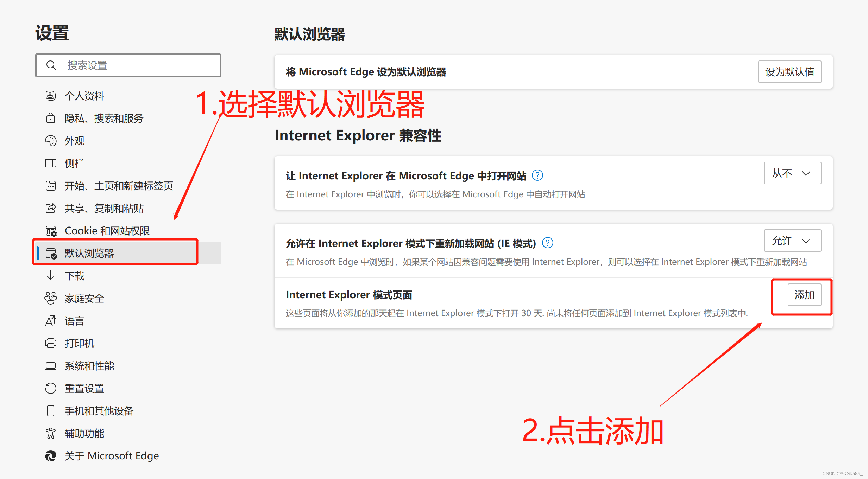Click the Microsoft Edge logo icon
Viewport: 868px width, 479px height.
(51, 456)
